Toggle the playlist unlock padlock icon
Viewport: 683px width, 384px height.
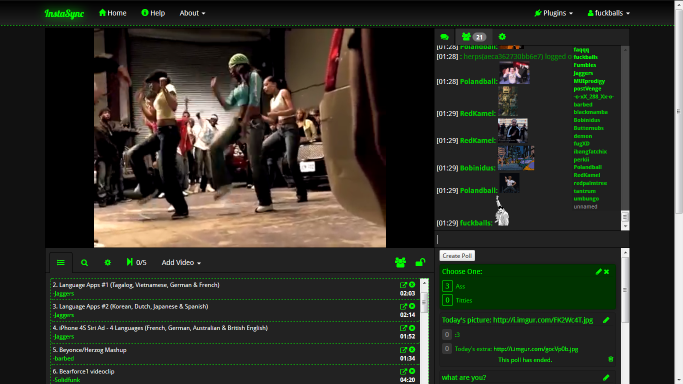(420, 262)
